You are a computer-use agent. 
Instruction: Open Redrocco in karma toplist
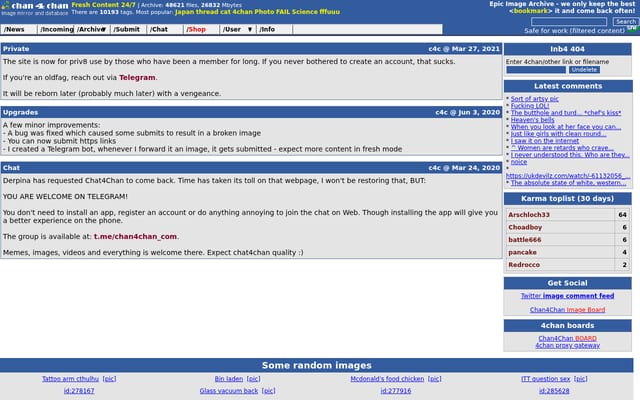pyautogui.click(x=524, y=265)
